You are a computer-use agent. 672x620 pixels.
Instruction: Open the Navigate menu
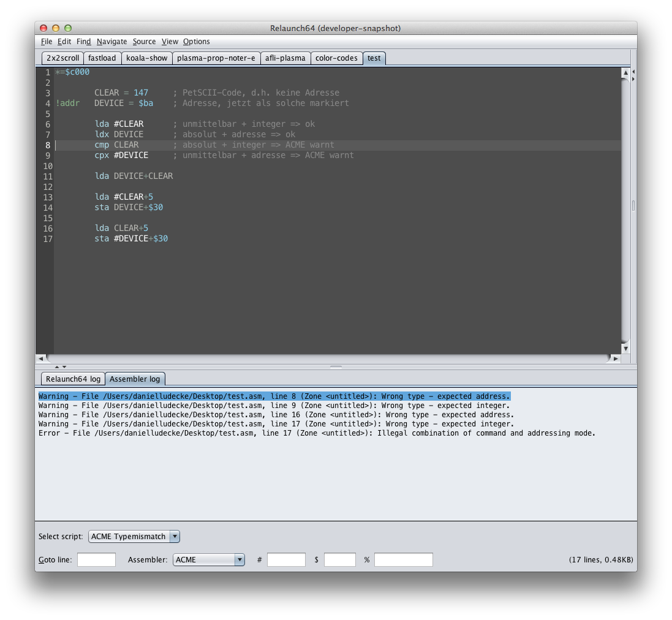pyautogui.click(x=111, y=42)
